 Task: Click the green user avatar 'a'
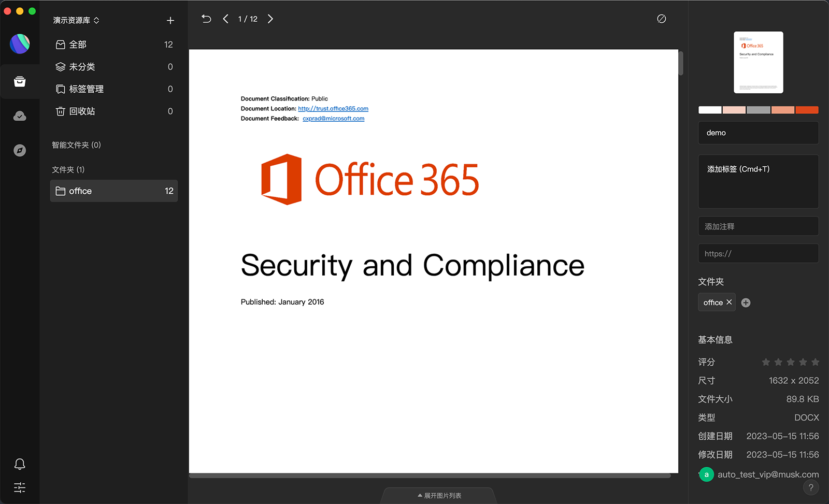[x=706, y=474]
